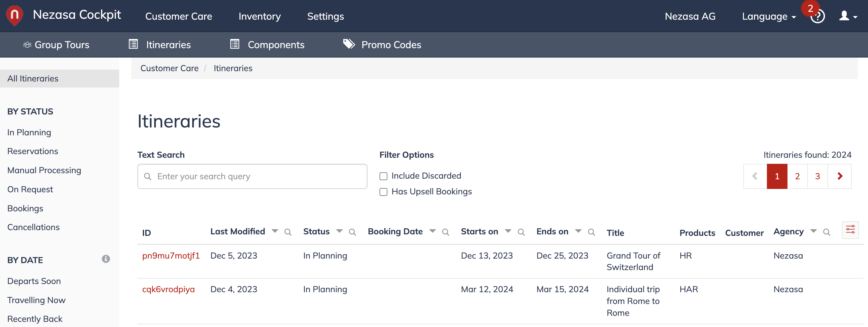Open the Ends on sort arrow

tap(578, 231)
